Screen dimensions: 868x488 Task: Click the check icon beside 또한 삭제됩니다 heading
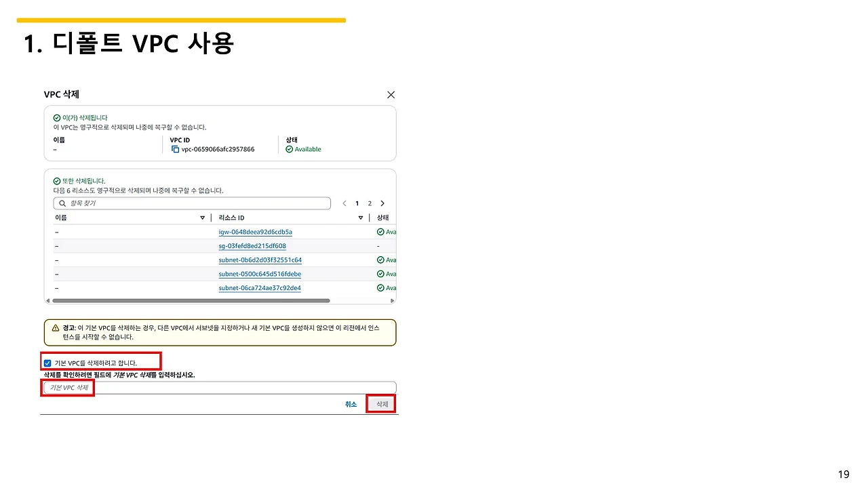[x=56, y=181]
